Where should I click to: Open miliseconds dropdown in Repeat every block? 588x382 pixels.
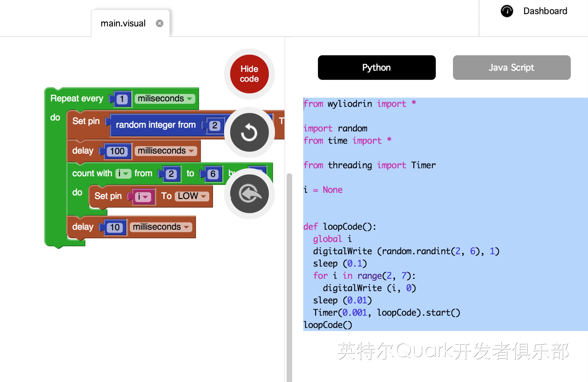click(165, 99)
